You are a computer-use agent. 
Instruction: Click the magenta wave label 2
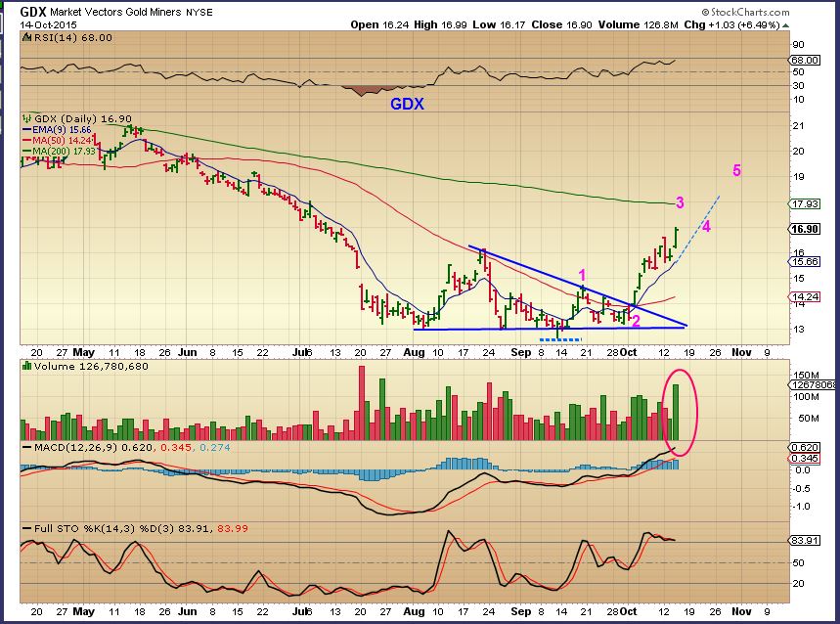tap(636, 321)
